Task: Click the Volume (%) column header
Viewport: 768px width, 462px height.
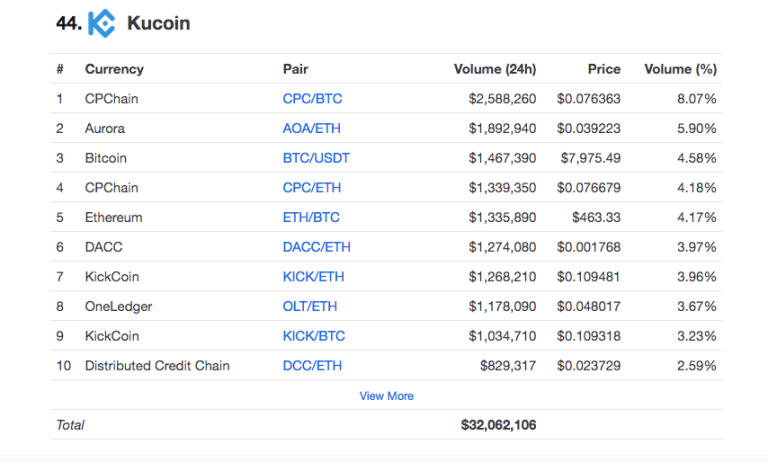Action: [680, 69]
